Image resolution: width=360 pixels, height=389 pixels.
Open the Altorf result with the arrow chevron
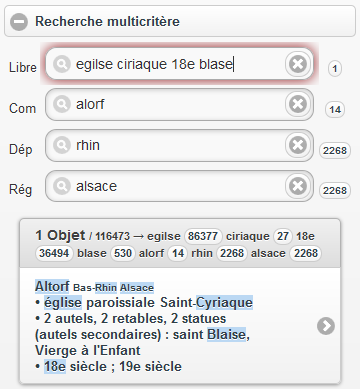(326, 326)
